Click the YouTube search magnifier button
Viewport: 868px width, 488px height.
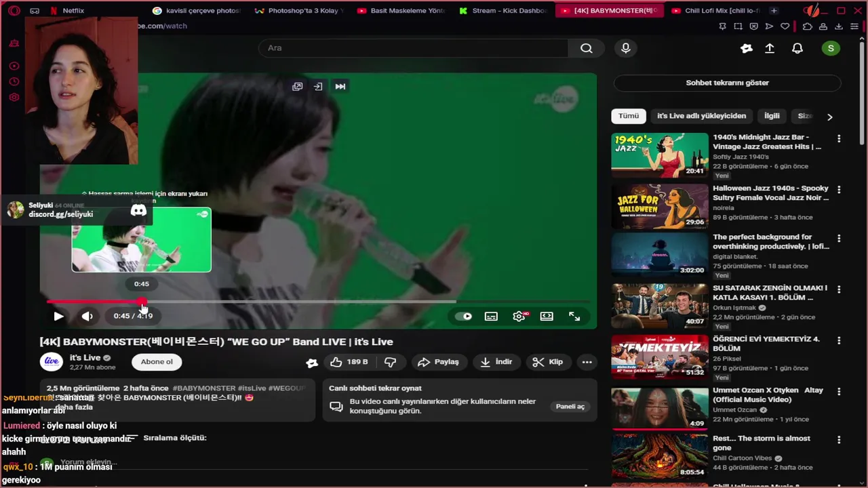587,48
